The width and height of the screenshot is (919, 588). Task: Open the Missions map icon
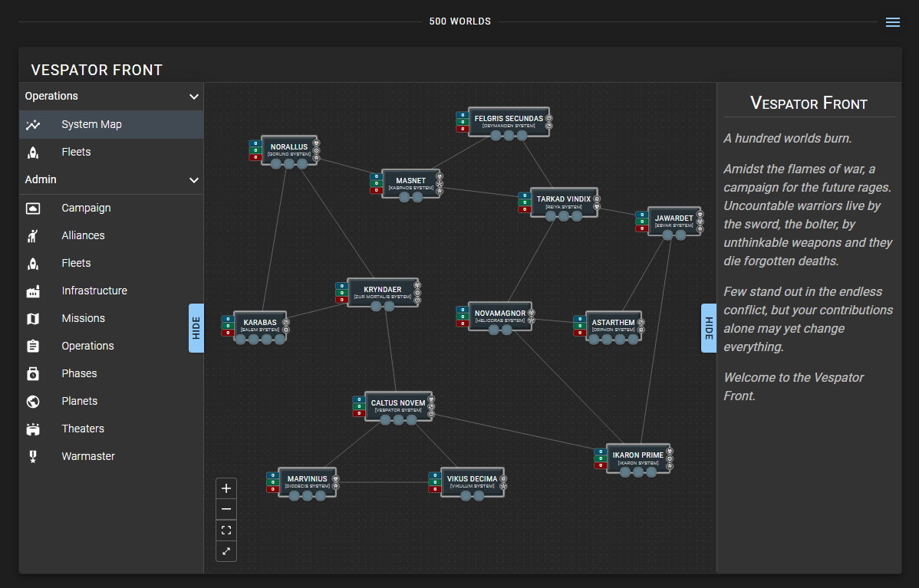coord(33,318)
